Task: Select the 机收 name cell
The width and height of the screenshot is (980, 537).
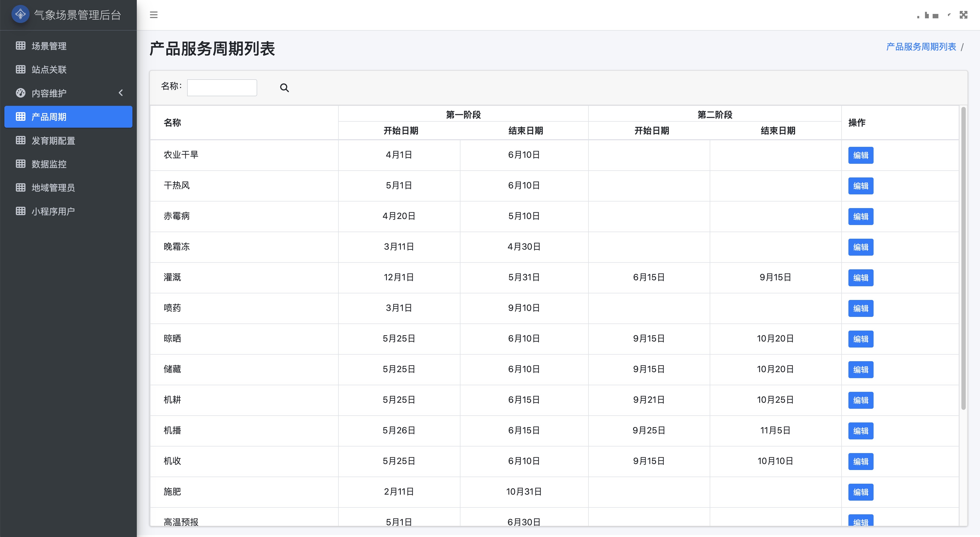Action: pos(244,461)
